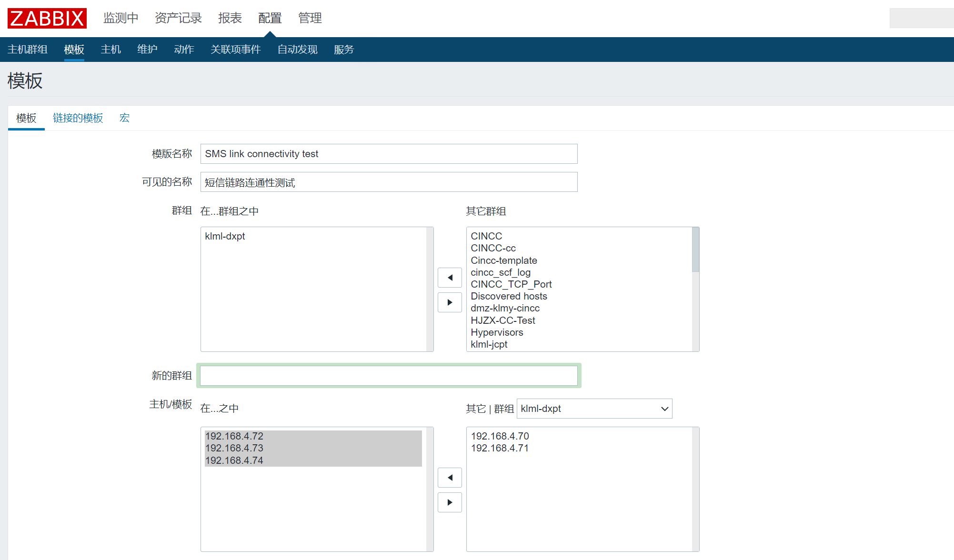Screen dimensions: 954x560
Task: Go to 主机群组 submenu
Action: (x=28, y=50)
